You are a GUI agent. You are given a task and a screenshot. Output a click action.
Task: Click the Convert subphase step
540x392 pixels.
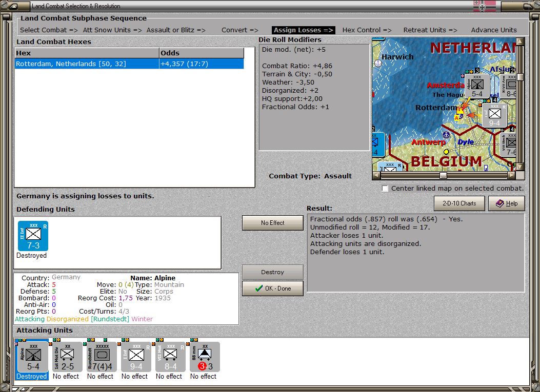pos(240,30)
